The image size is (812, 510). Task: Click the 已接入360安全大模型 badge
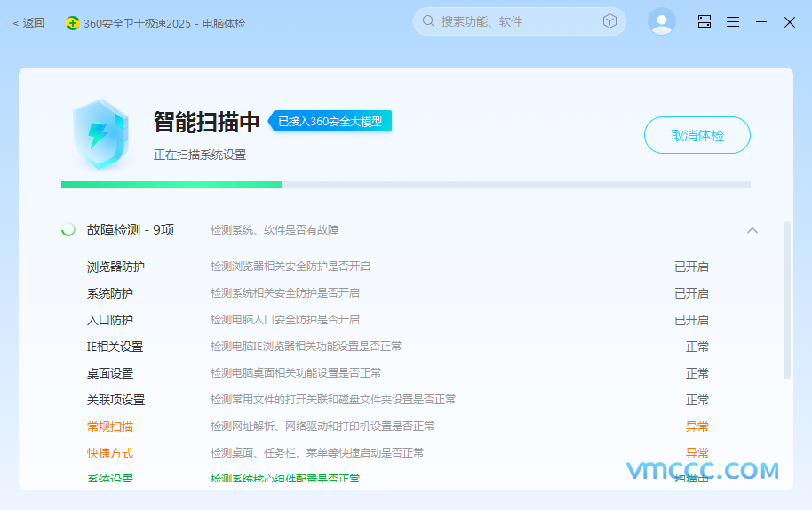[x=330, y=122]
